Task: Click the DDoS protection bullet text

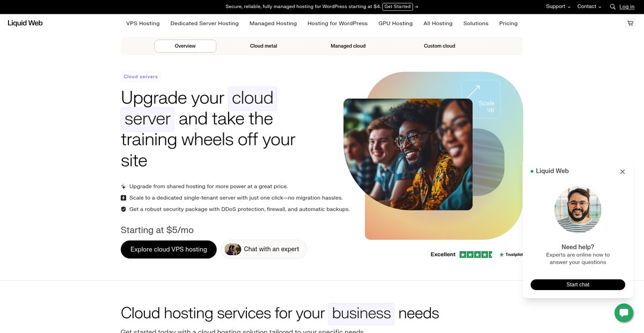Action: click(x=239, y=209)
